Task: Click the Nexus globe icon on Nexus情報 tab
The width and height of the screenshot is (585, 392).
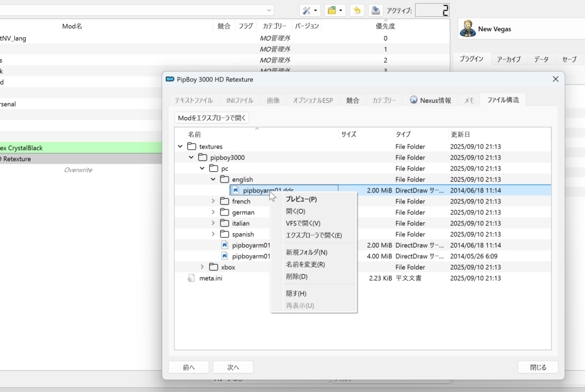Action: pos(414,100)
